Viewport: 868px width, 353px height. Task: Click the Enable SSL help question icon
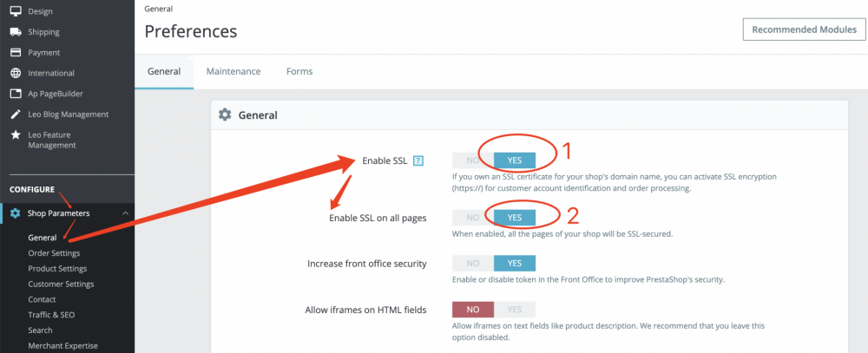click(x=418, y=160)
